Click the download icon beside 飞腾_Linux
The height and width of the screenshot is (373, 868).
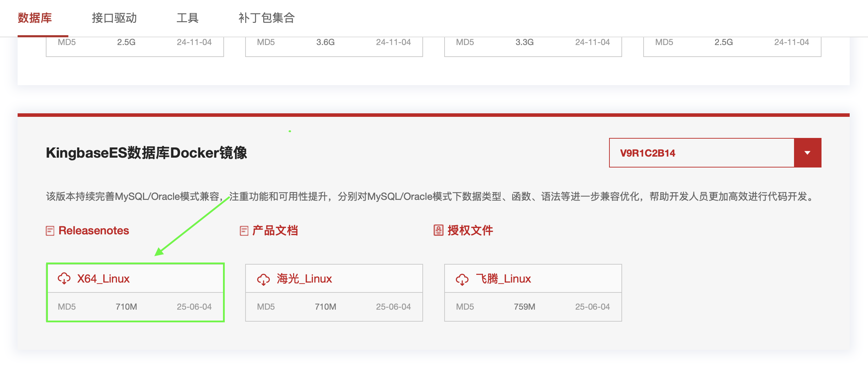[462, 279]
